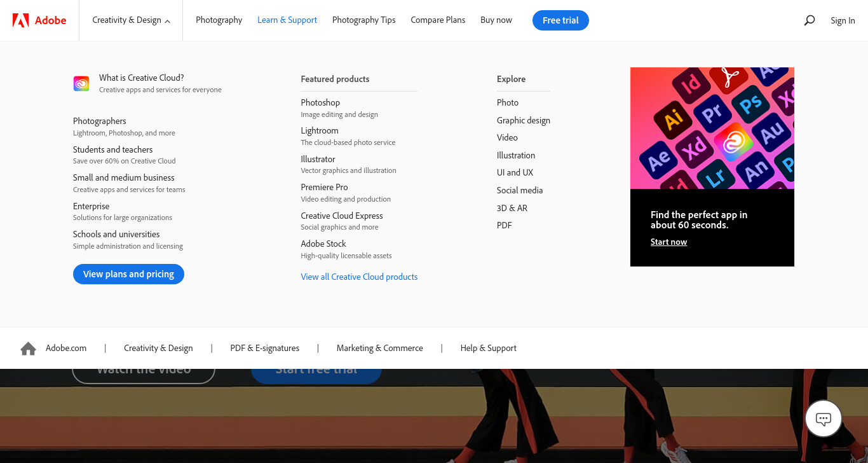The height and width of the screenshot is (463, 868).
Task: Click the Adobe logo icon
Action: (x=21, y=20)
